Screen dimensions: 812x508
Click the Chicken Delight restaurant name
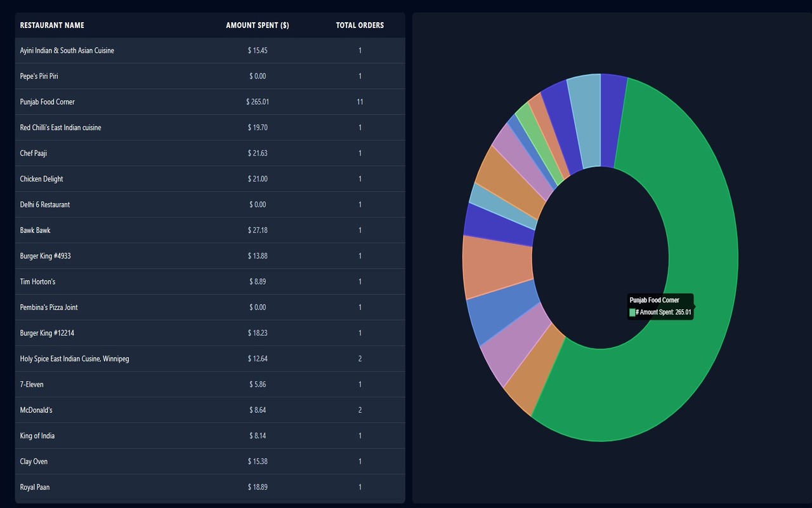click(x=41, y=179)
